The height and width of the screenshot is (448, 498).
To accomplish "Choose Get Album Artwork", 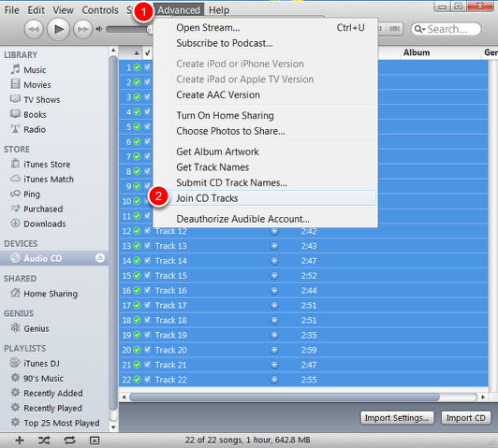I will tap(265, 152).
